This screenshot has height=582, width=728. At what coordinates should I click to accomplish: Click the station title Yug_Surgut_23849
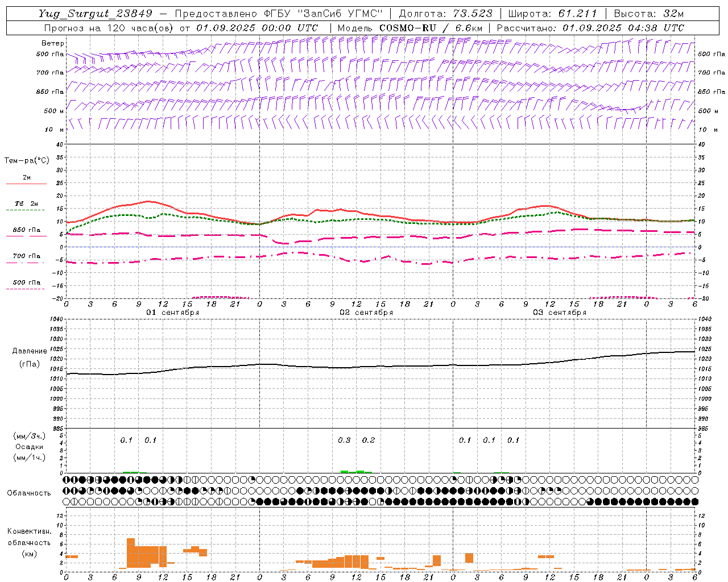pyautogui.click(x=96, y=14)
